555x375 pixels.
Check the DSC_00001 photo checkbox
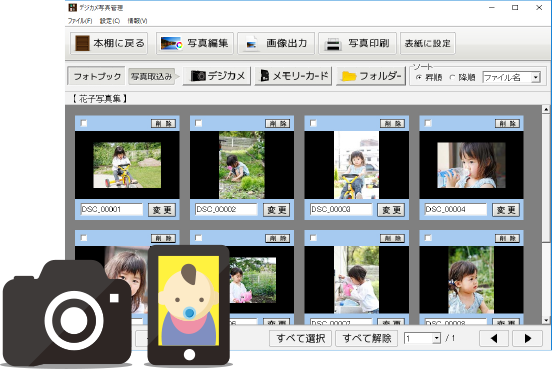(x=84, y=123)
